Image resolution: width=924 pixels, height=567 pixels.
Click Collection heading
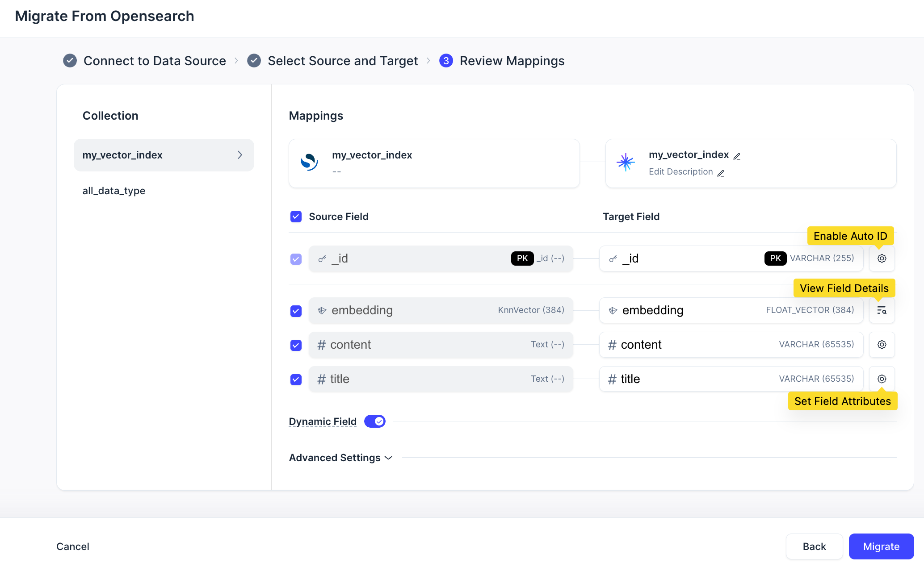(110, 116)
